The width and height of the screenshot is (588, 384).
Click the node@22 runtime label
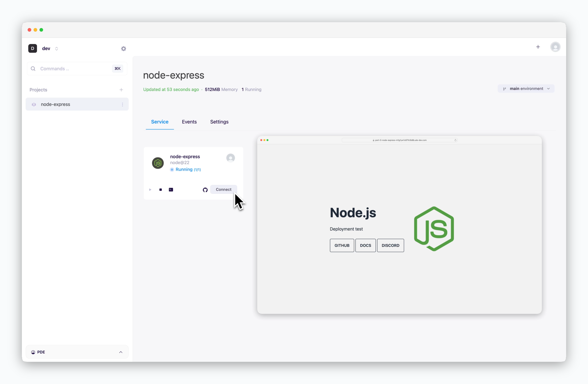[180, 162]
